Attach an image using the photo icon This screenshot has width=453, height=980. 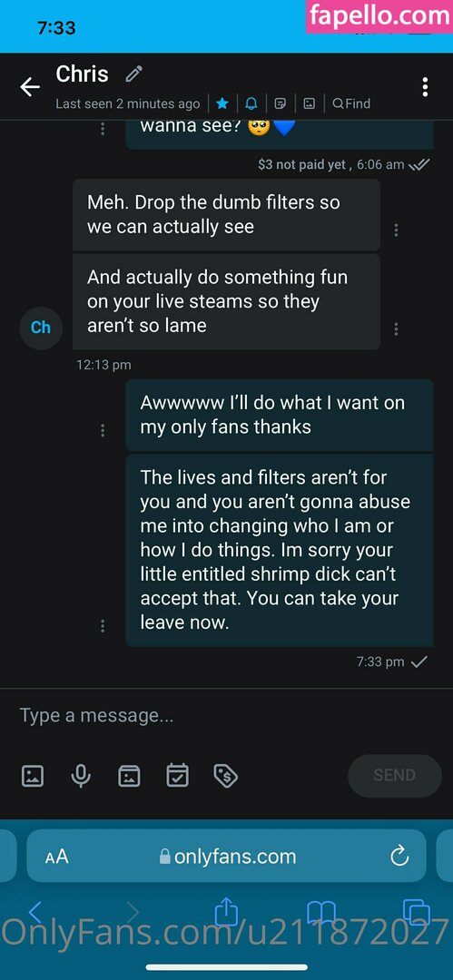click(33, 776)
